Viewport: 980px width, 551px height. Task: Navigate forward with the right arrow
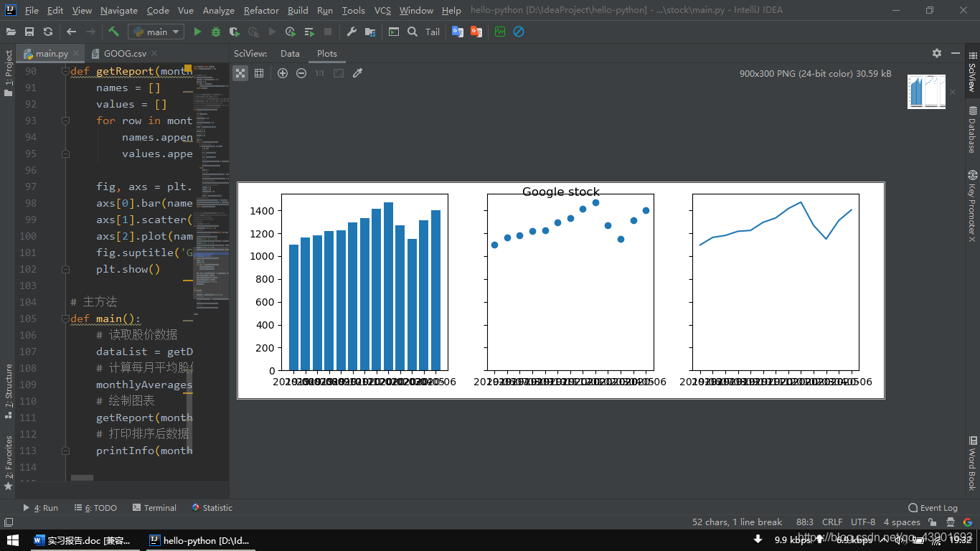tap(90, 32)
